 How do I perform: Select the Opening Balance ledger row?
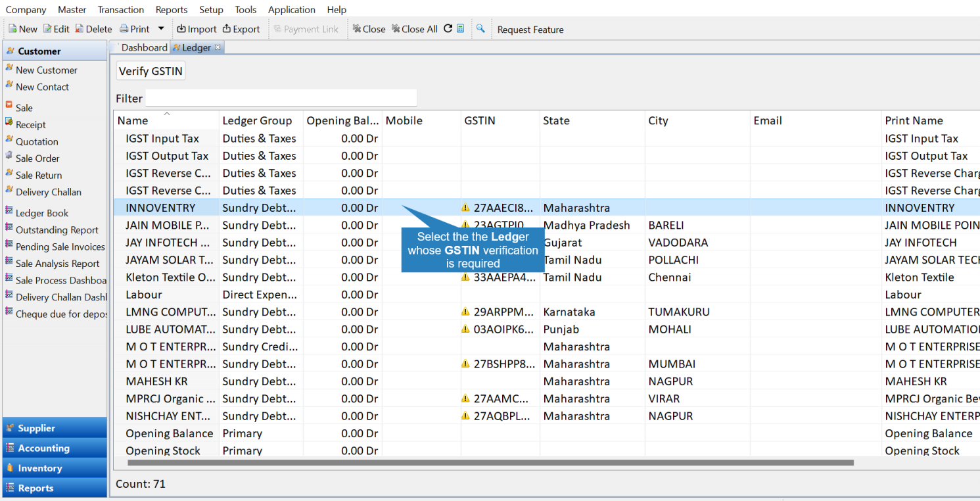pos(547,433)
